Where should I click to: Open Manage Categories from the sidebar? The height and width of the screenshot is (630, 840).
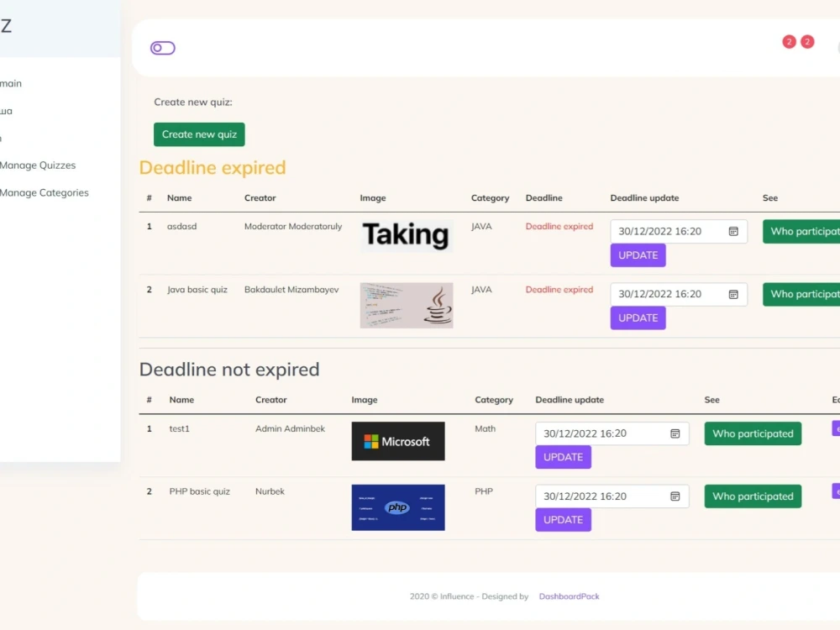click(x=45, y=192)
